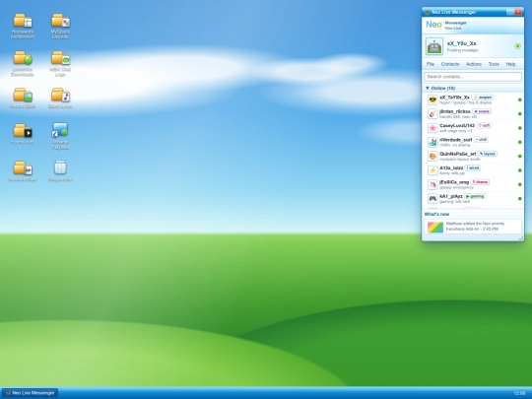The image size is (532, 399).
Task: Click the guitar avatar of j0rdan_r0ckss
Action: [432, 114]
